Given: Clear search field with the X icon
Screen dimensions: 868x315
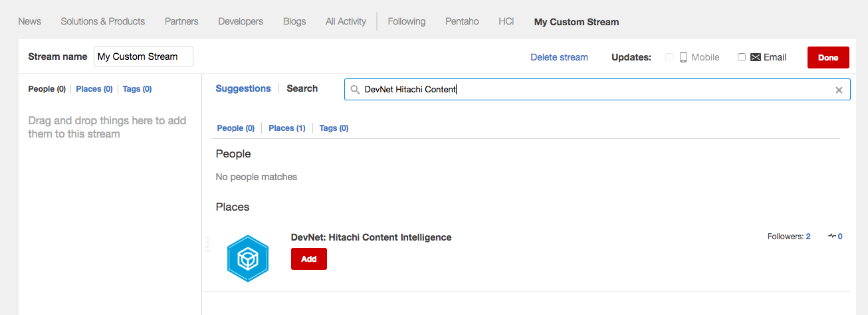Looking at the screenshot, I should coord(839,90).
